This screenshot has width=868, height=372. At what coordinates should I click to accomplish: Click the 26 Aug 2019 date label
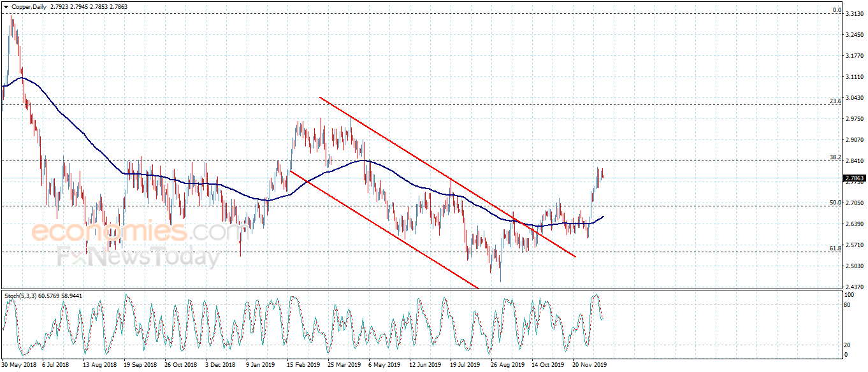click(x=507, y=365)
